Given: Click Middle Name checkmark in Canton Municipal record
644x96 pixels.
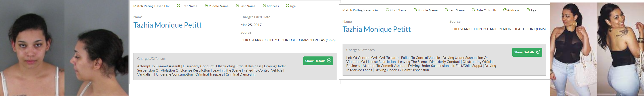Looking at the screenshot, I should click(415, 10).
